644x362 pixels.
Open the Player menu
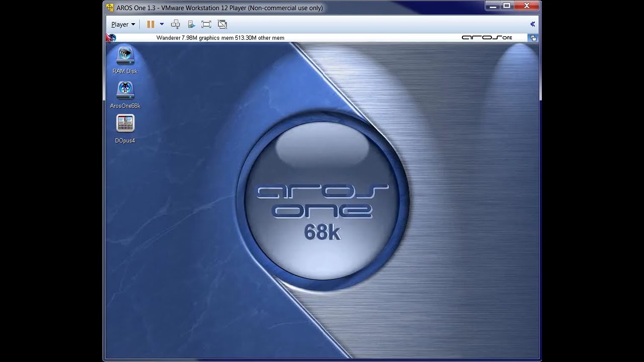click(123, 24)
